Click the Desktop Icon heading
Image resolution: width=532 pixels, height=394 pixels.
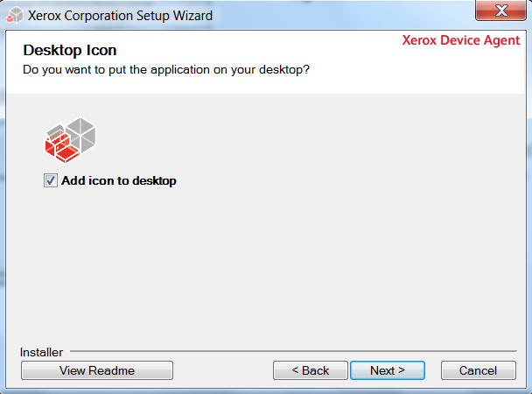tap(70, 50)
